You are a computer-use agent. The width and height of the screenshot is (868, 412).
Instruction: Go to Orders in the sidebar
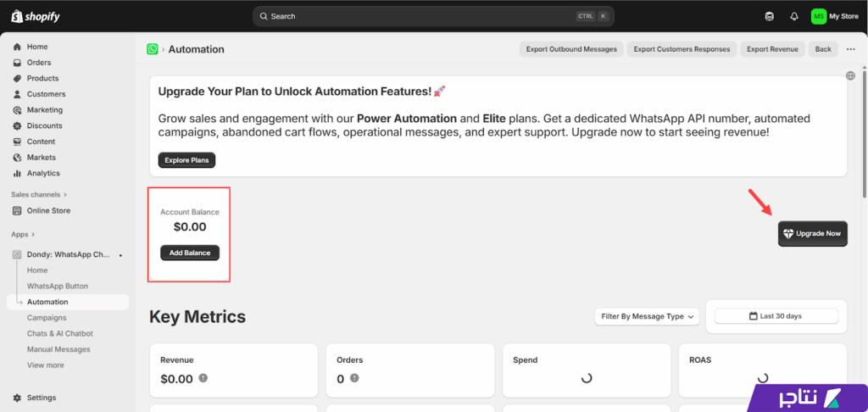coord(39,63)
